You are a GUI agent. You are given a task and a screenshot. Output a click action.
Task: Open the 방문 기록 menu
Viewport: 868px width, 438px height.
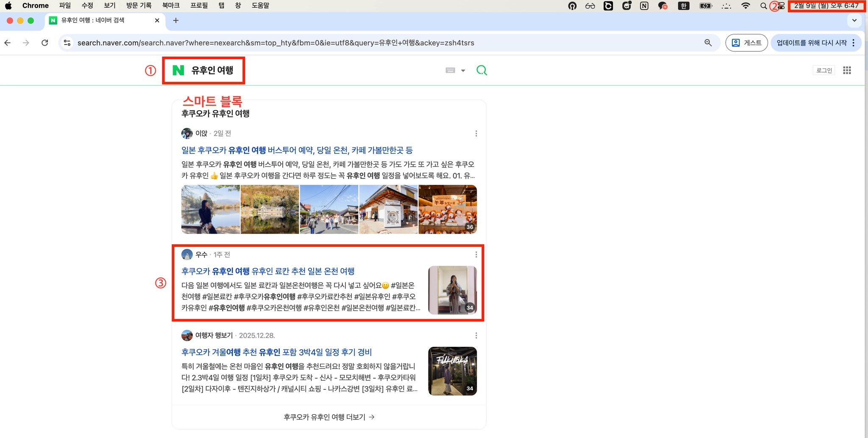click(139, 6)
